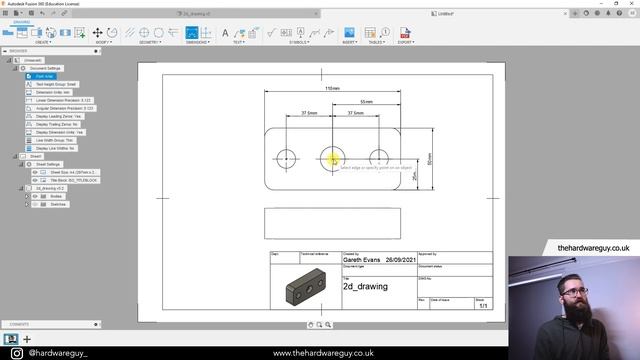
Task: Open the TEXT dropdown menu
Action: (239, 42)
